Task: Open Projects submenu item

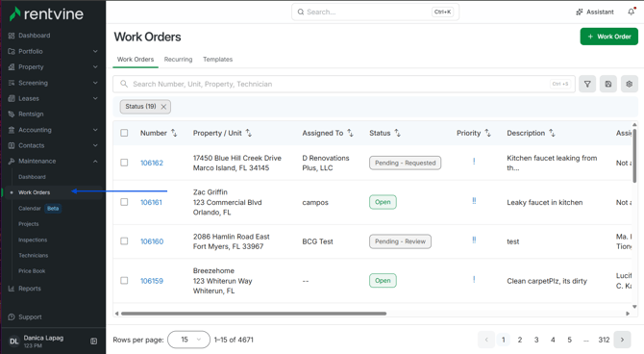Action: (x=28, y=224)
